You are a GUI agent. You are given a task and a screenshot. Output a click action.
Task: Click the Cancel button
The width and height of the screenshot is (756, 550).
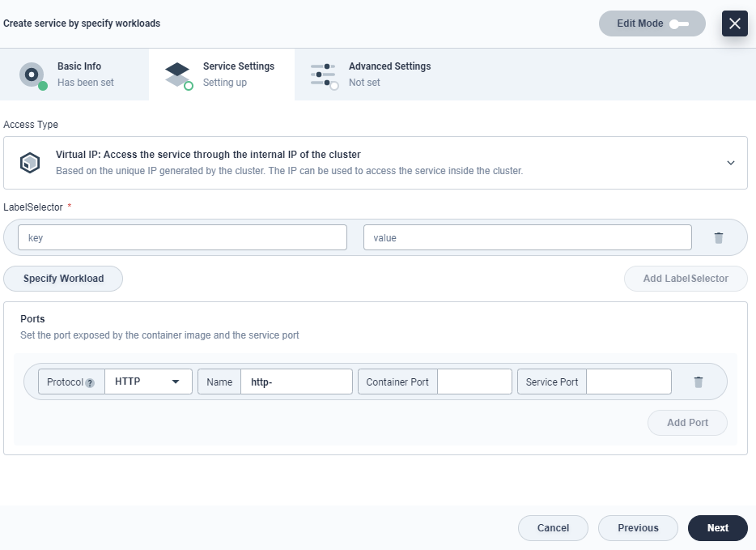tap(553, 528)
